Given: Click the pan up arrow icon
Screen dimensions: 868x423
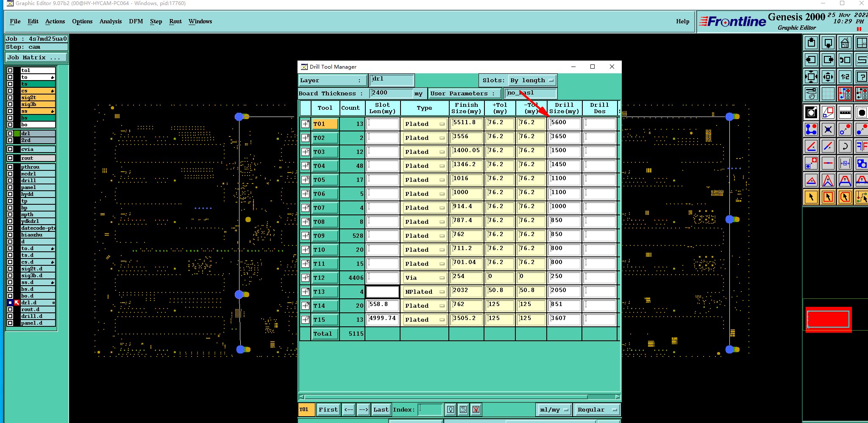Looking at the screenshot, I should tap(811, 43).
